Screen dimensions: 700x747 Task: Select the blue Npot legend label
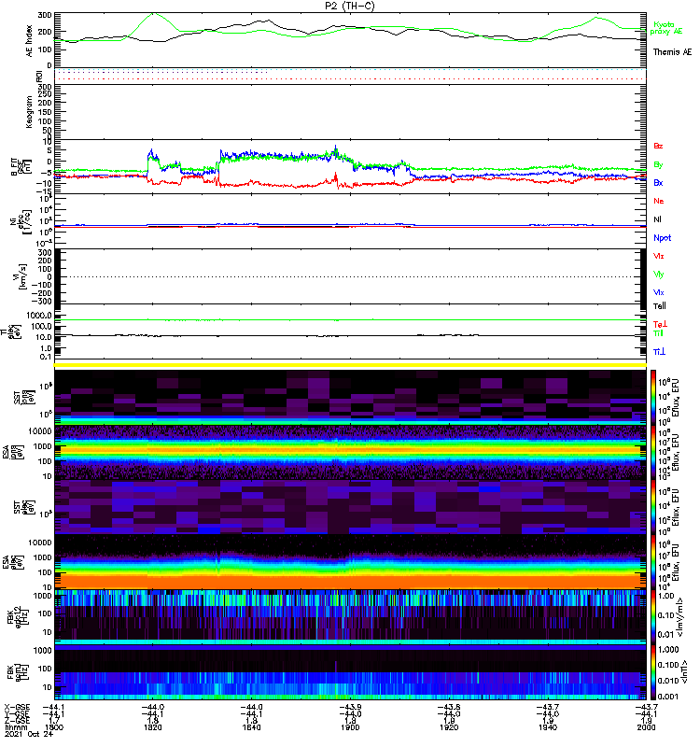[x=662, y=238]
